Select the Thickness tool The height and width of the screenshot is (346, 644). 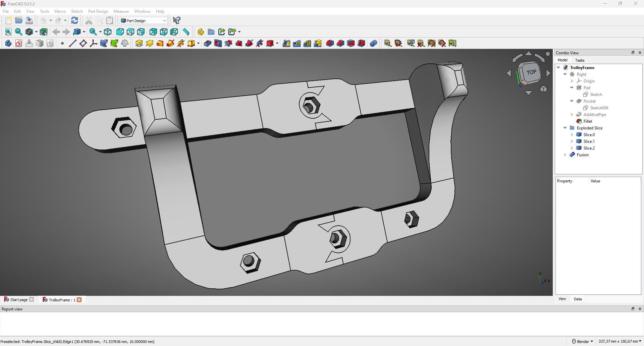coord(361,43)
